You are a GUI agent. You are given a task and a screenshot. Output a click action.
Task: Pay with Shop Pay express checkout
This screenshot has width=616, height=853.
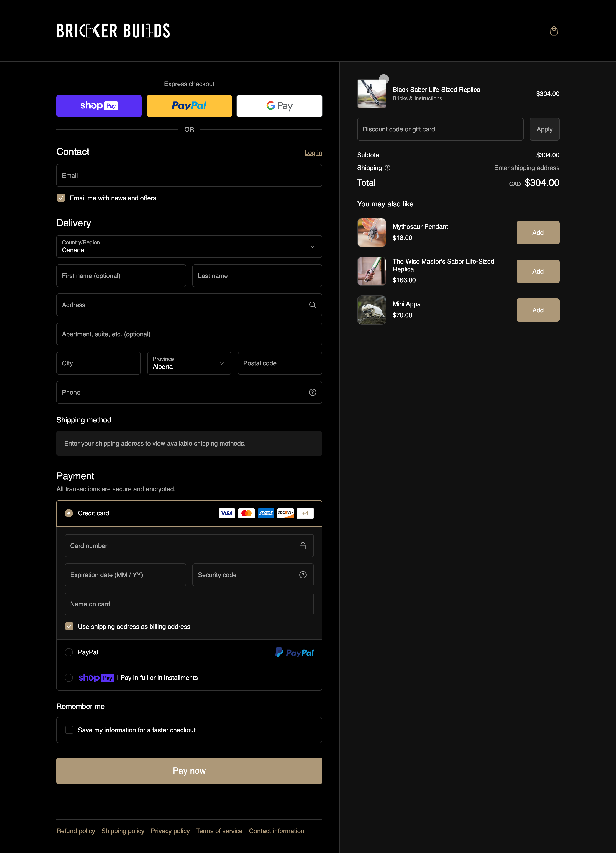tap(99, 106)
